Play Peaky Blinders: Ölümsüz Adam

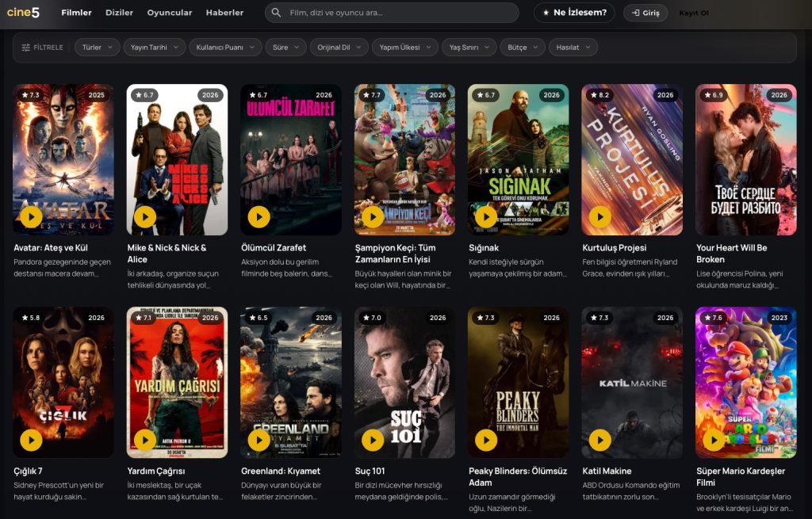[486, 440]
